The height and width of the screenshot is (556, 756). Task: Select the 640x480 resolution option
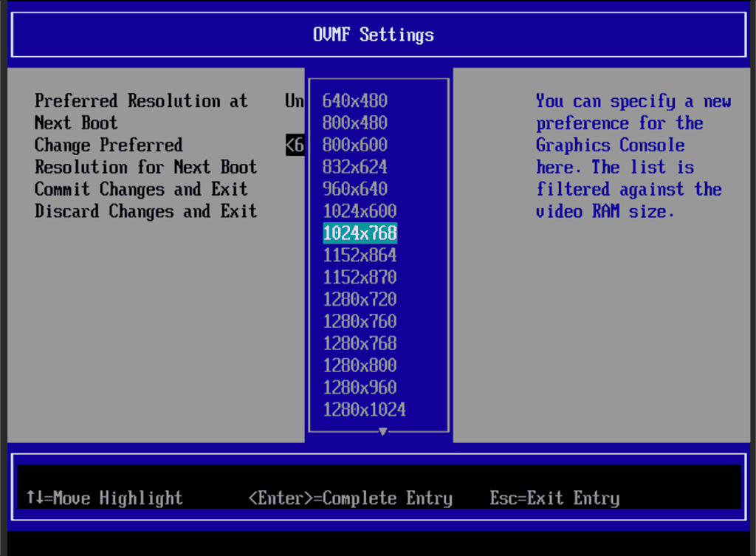(x=355, y=100)
